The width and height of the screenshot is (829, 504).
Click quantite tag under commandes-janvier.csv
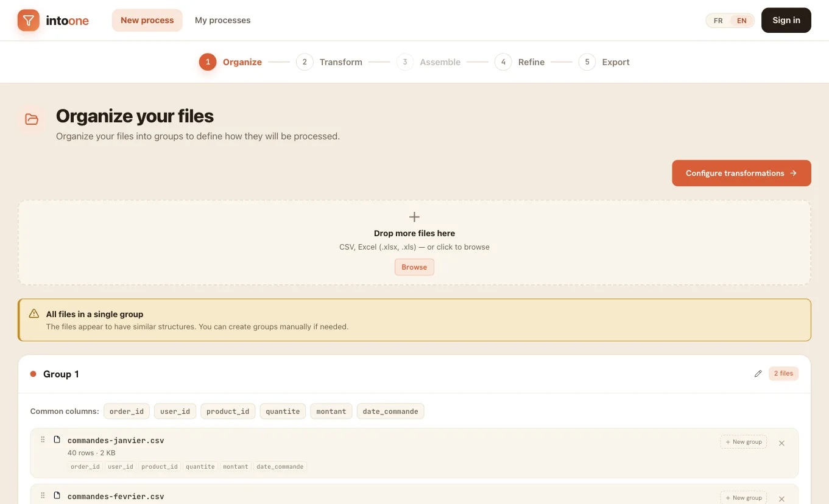(x=200, y=467)
